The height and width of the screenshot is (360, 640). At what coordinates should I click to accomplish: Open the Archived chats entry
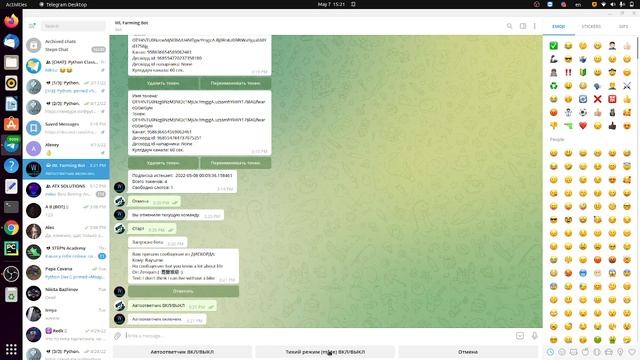66,45
